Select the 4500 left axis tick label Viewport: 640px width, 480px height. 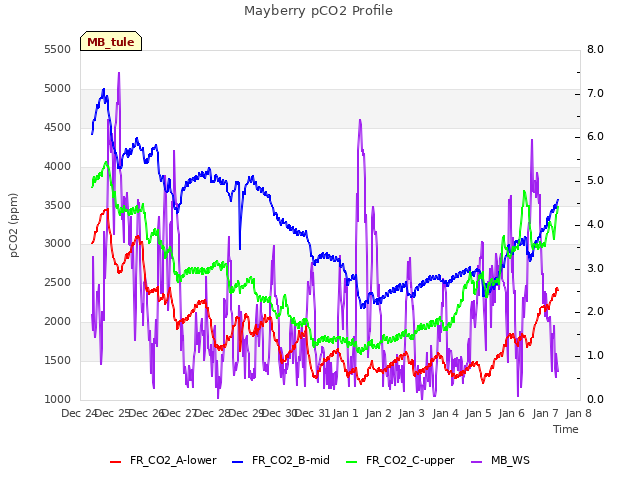tap(58, 127)
